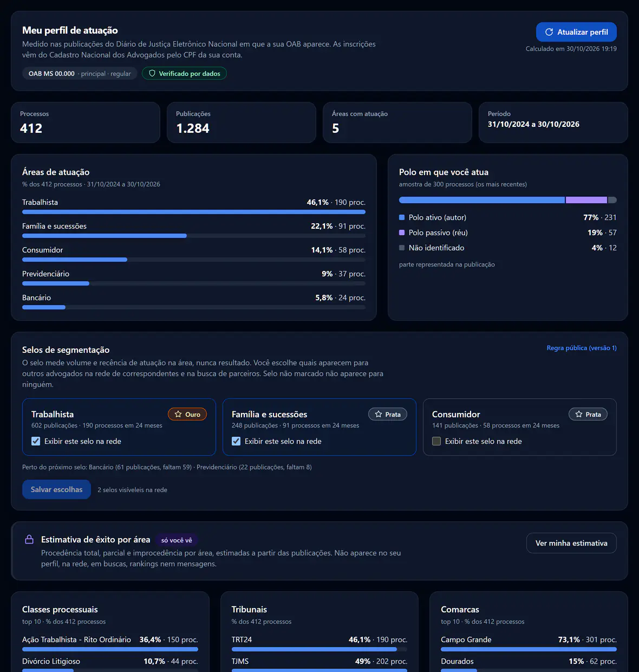Click the TRT24 progress bar

319,649
